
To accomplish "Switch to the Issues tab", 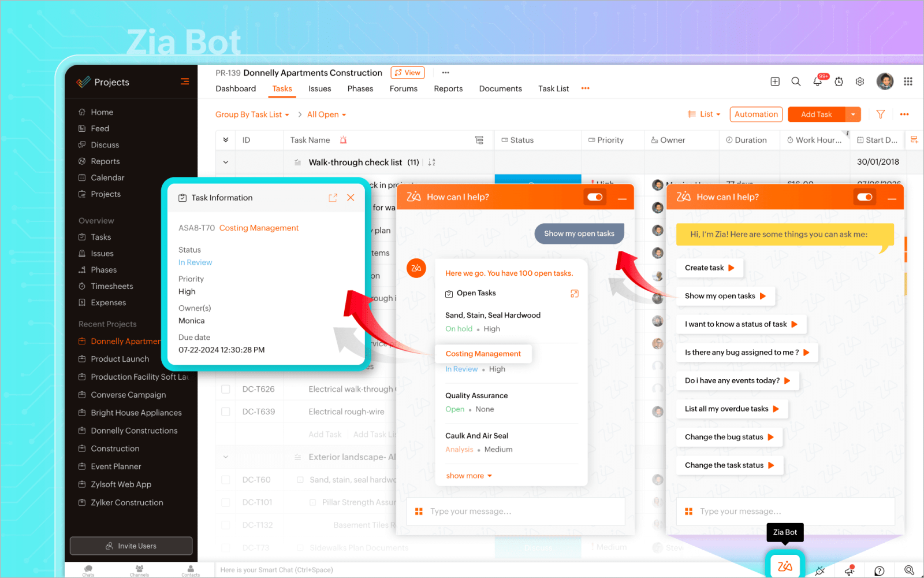I will 319,88.
